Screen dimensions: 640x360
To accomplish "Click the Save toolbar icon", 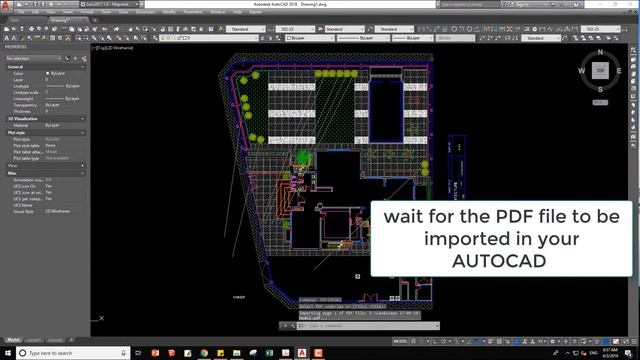I will (x=21, y=29).
